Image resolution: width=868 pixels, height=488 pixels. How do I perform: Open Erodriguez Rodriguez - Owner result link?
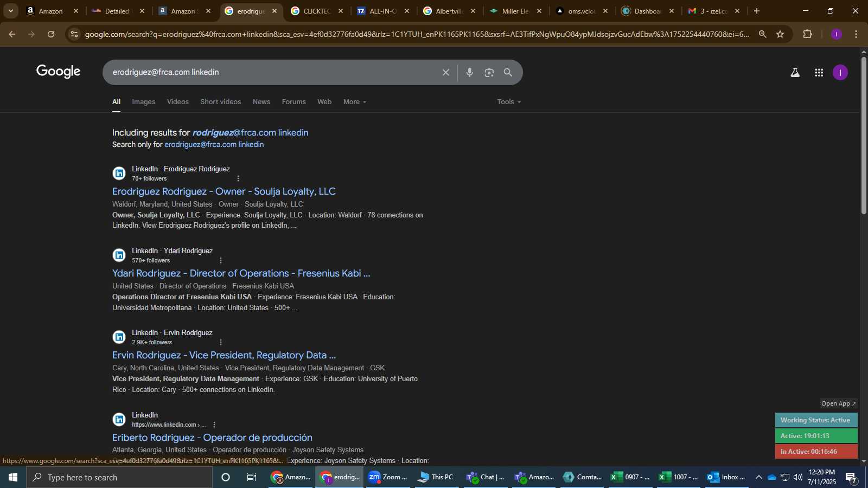(x=224, y=191)
